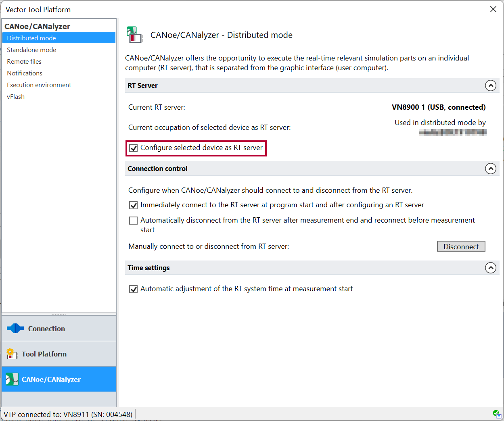Select the CANoe/CANalyzer category tab
Viewport: 504px width, 421px height.
click(59, 379)
